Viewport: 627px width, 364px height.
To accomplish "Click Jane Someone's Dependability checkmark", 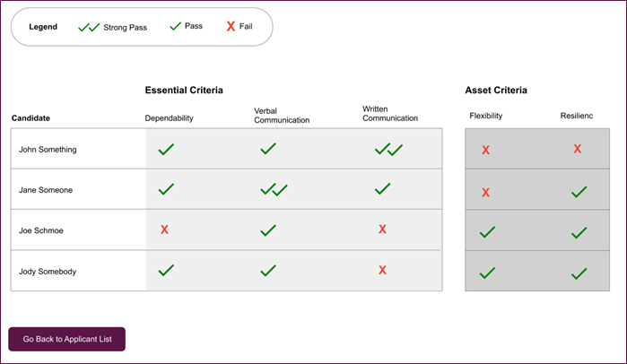I will [x=166, y=189].
